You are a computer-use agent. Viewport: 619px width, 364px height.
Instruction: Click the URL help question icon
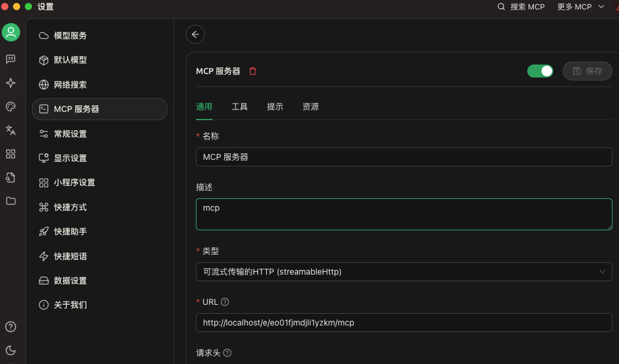(225, 302)
